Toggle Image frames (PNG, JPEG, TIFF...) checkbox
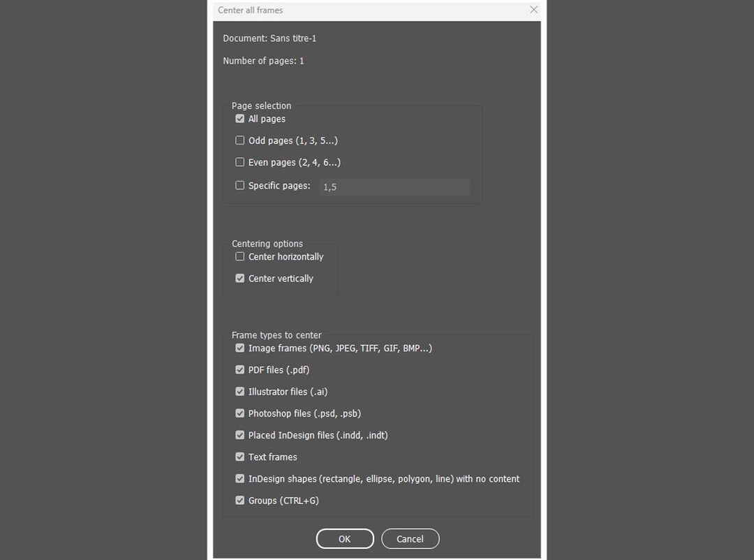 [x=240, y=348]
